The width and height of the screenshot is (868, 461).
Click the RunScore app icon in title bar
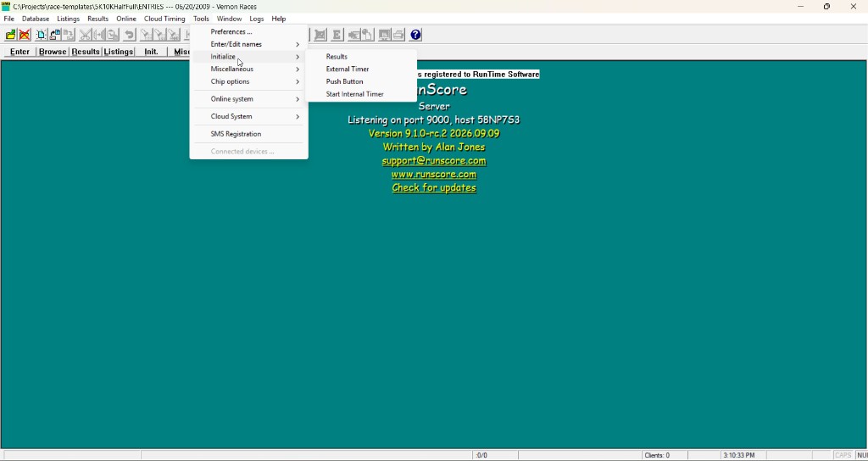pos(6,6)
